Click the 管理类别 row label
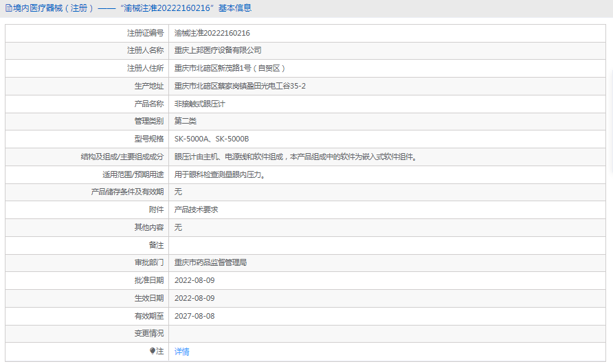 pos(149,121)
